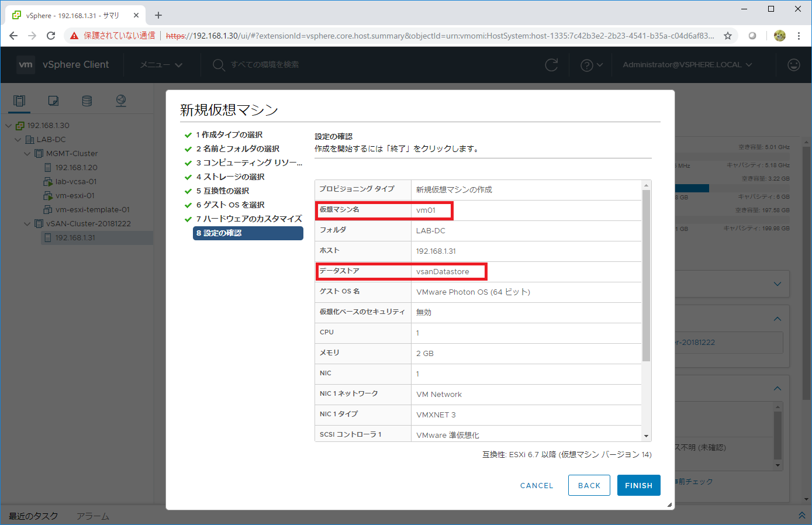Click browser back arrow
The width and height of the screenshot is (812, 525).
pos(13,36)
